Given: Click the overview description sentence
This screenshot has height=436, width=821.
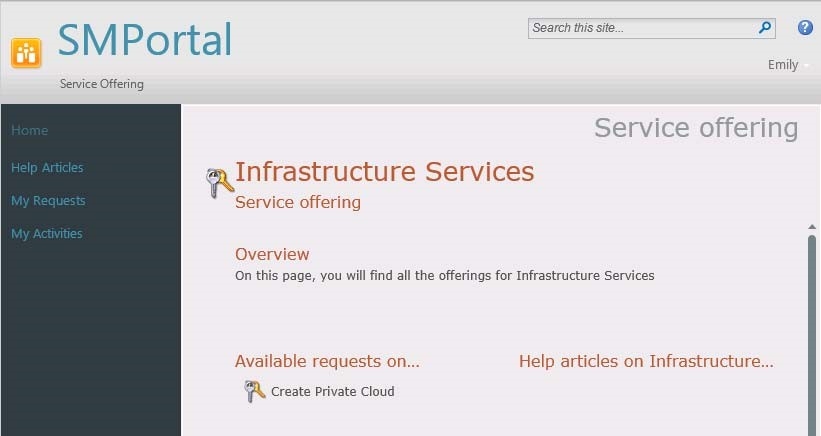Looking at the screenshot, I should (445, 276).
